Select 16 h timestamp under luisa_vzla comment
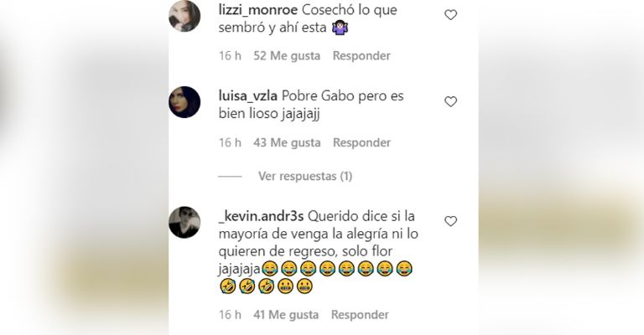This screenshot has width=644, height=335. [230, 142]
